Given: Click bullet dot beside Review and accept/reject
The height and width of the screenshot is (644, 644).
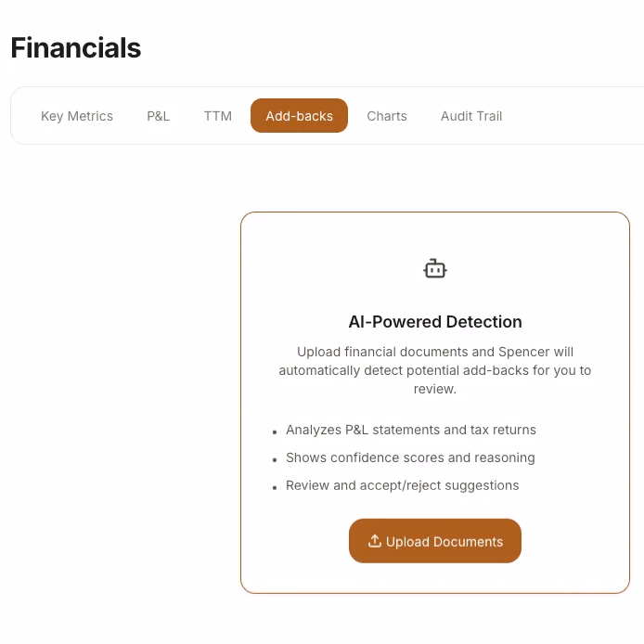Looking at the screenshot, I should pos(275,488).
